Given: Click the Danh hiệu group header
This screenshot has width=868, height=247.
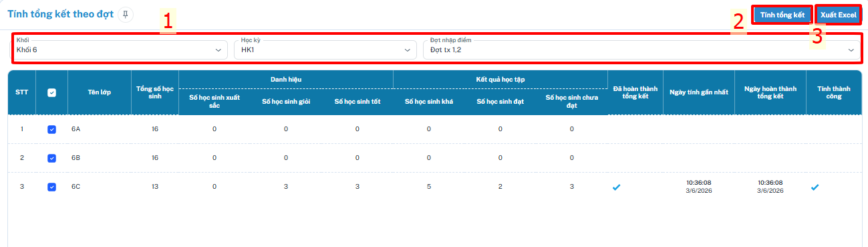Looking at the screenshot, I should tap(285, 79).
